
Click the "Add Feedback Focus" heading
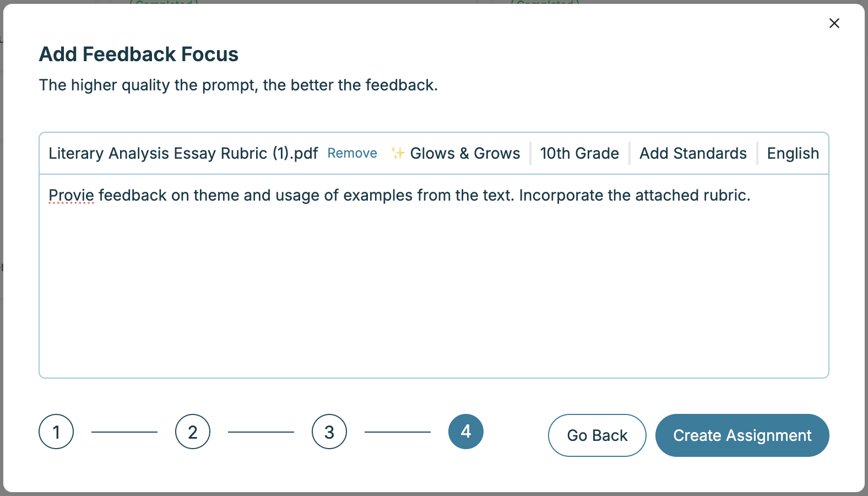139,55
